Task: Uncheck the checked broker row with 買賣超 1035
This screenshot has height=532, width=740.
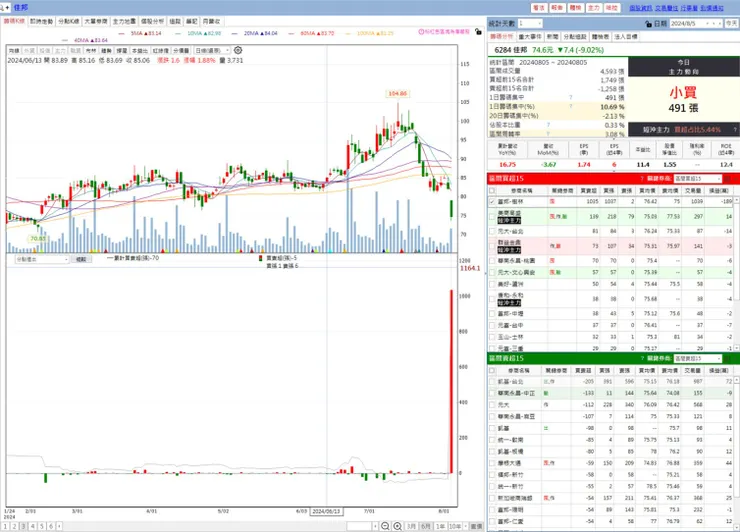Action: coord(492,202)
